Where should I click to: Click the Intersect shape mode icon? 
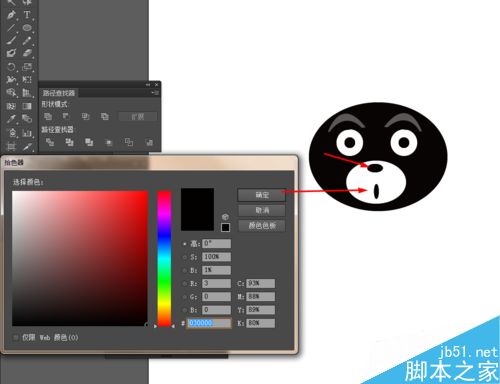(86, 116)
